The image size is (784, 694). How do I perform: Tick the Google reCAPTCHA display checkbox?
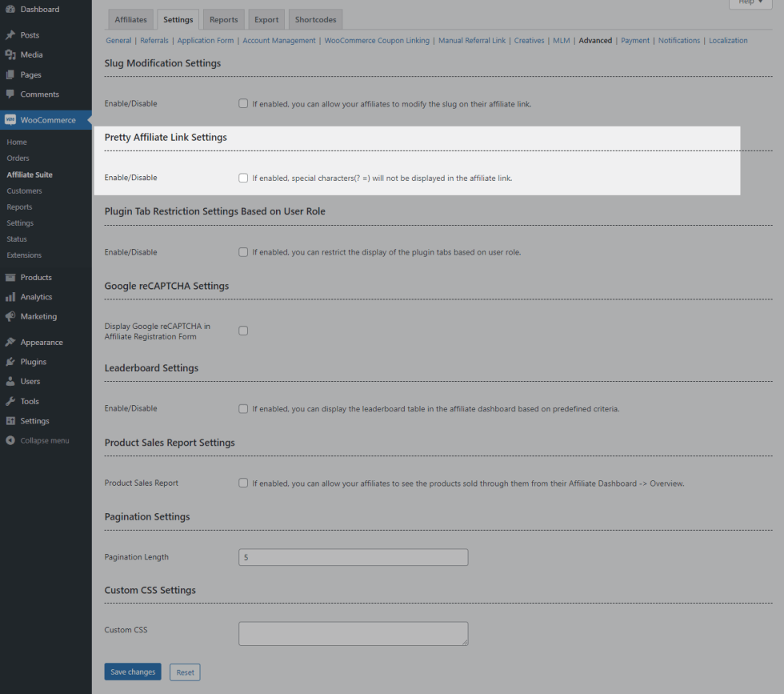pyautogui.click(x=243, y=331)
